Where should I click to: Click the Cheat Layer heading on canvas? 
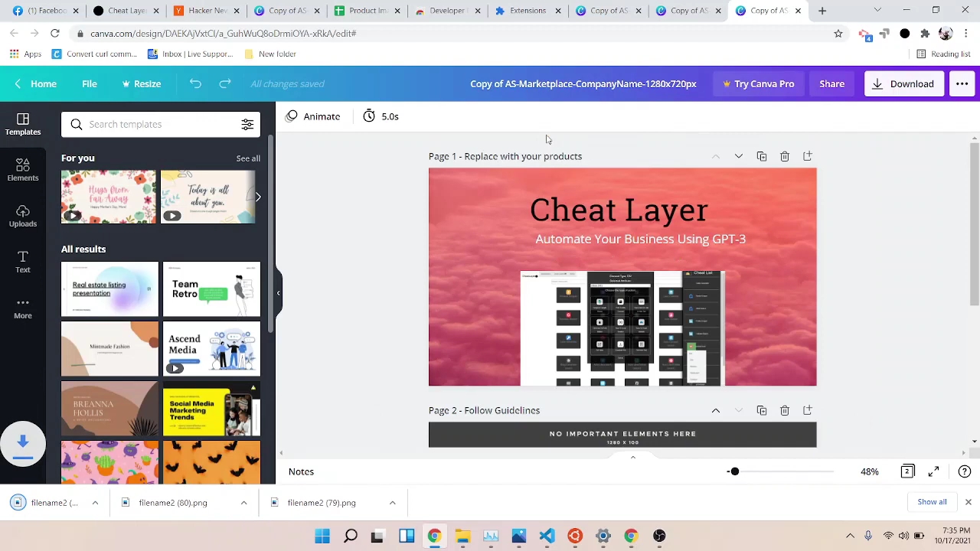point(619,210)
